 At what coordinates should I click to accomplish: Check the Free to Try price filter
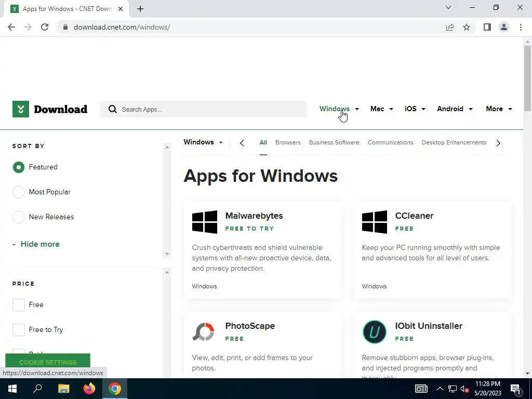(19, 329)
